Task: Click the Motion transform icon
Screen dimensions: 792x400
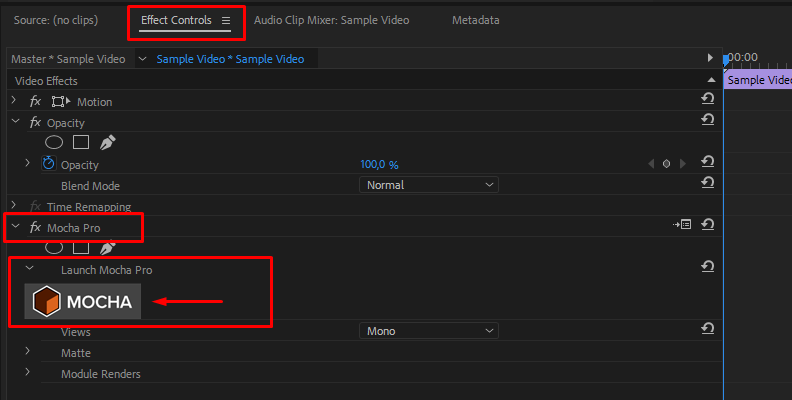Action: [x=61, y=102]
